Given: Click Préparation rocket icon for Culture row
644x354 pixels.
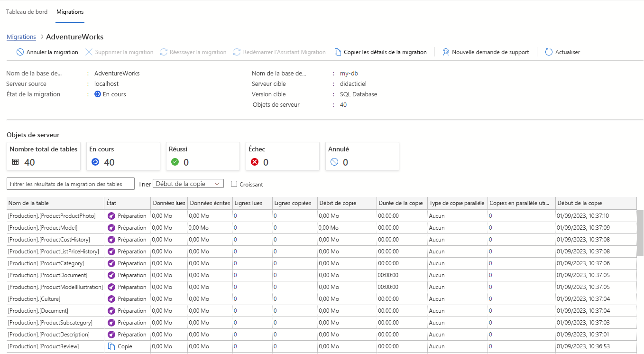Looking at the screenshot, I should click(111, 299).
